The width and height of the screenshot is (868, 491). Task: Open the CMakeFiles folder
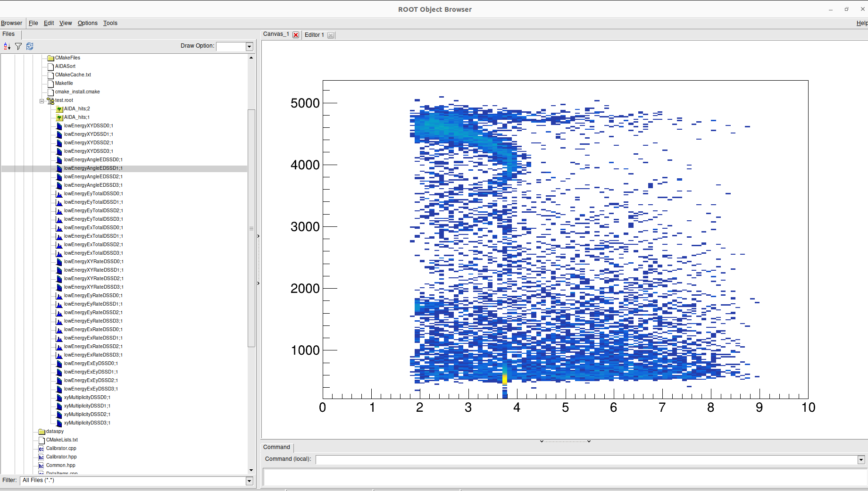pos(50,58)
